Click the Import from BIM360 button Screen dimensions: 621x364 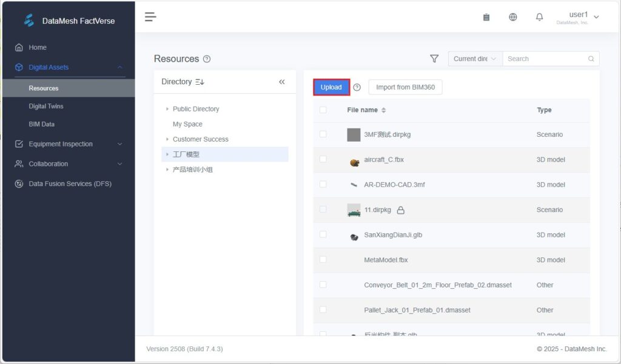click(x=405, y=87)
